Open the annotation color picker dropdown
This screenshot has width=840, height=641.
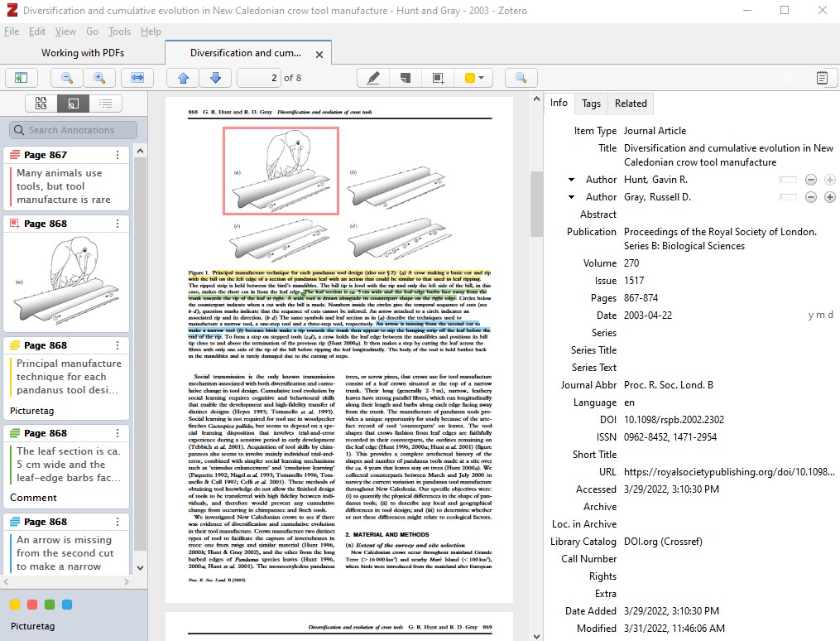point(473,78)
